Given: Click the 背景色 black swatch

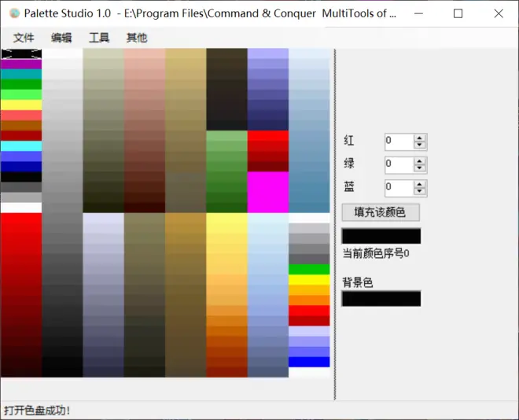Looking at the screenshot, I should pyautogui.click(x=381, y=299).
